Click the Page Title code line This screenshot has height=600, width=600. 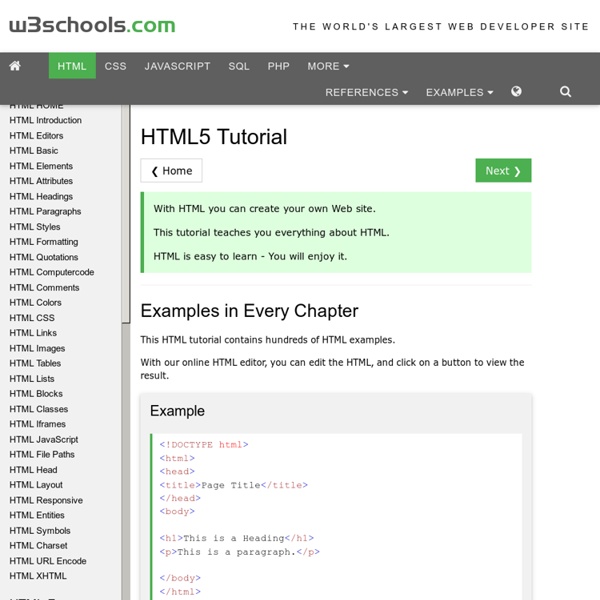(233, 485)
